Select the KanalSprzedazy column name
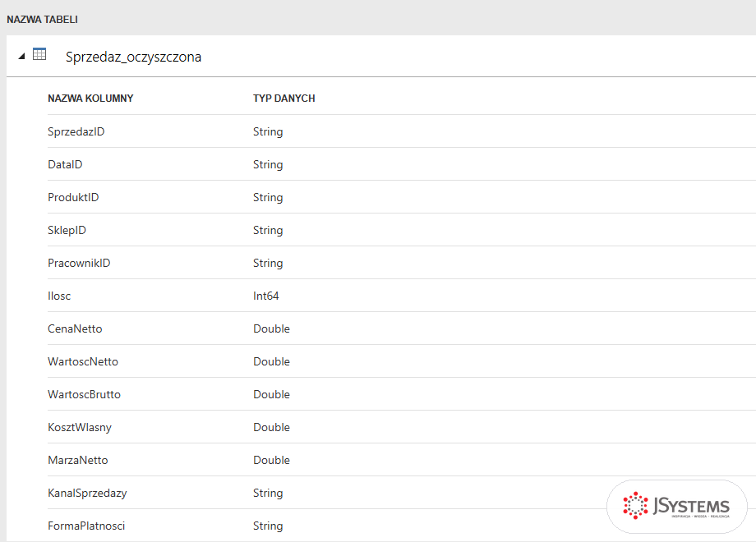Screen dimensions: 756x542 (87, 493)
